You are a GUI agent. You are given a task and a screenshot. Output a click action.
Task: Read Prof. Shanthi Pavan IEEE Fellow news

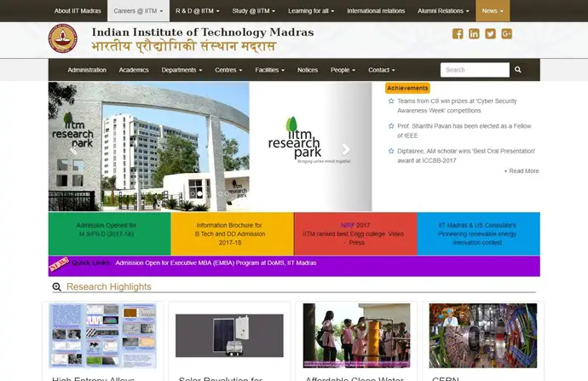(x=464, y=131)
